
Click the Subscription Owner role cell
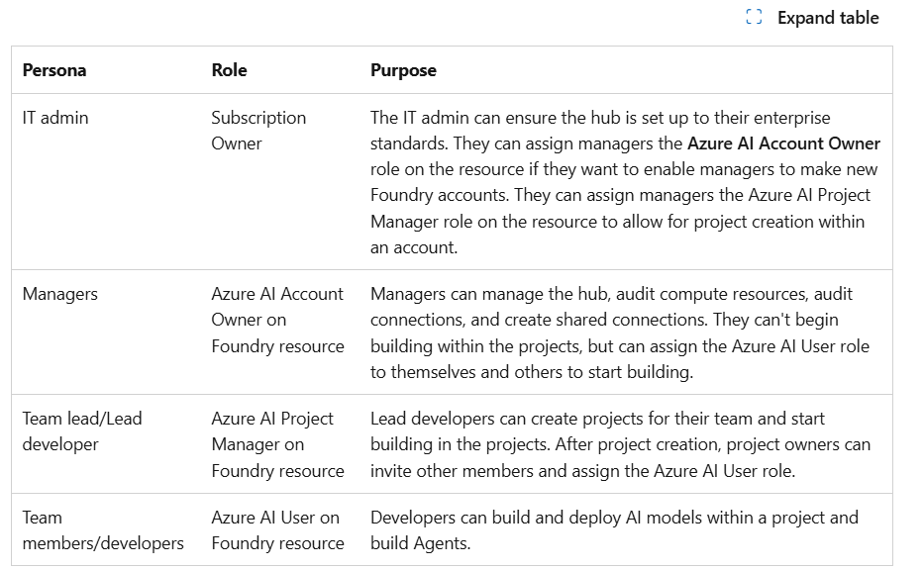(257, 130)
